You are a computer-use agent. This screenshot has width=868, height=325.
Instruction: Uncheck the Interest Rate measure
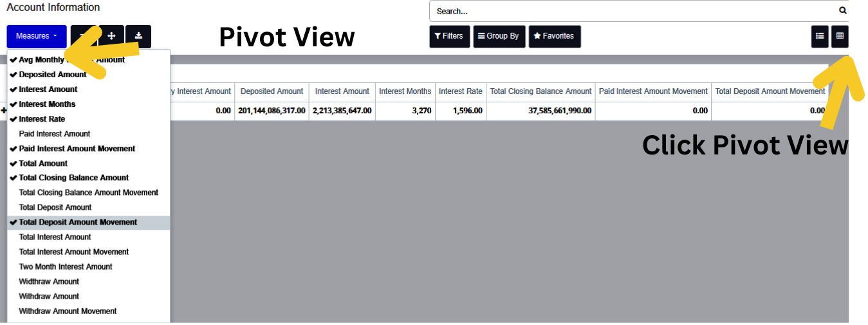pos(89,119)
